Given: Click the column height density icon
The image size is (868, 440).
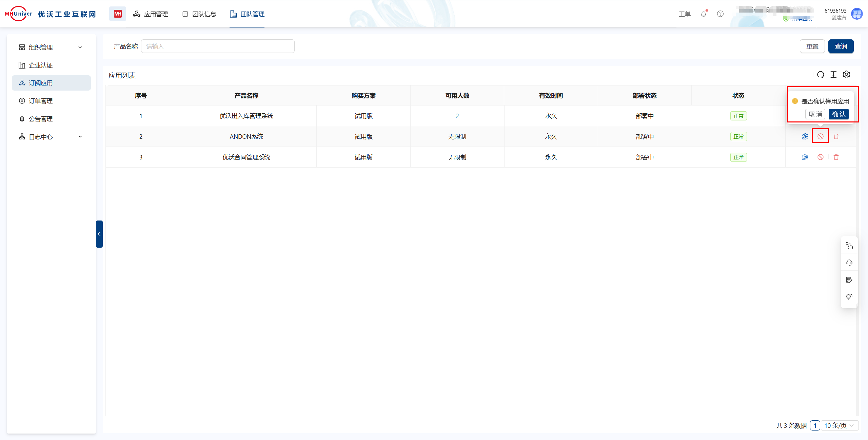Looking at the screenshot, I should 833,75.
